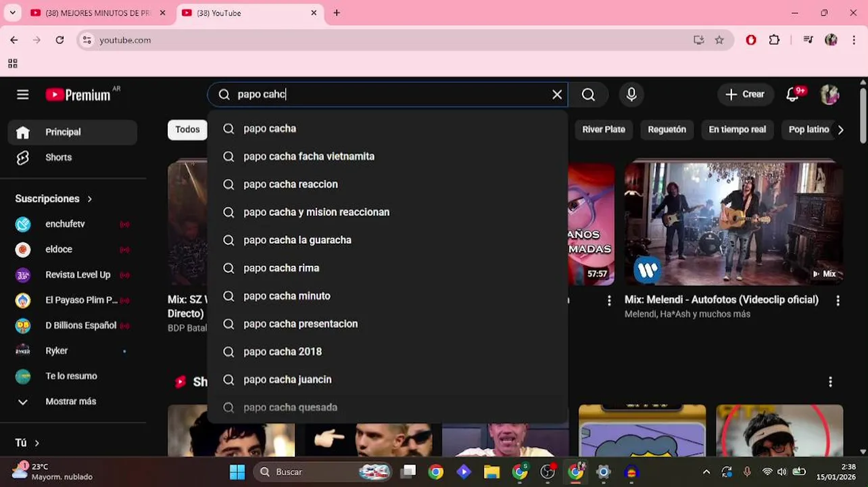Choose 'papo cacha reaccion' suggestion

tap(387, 184)
